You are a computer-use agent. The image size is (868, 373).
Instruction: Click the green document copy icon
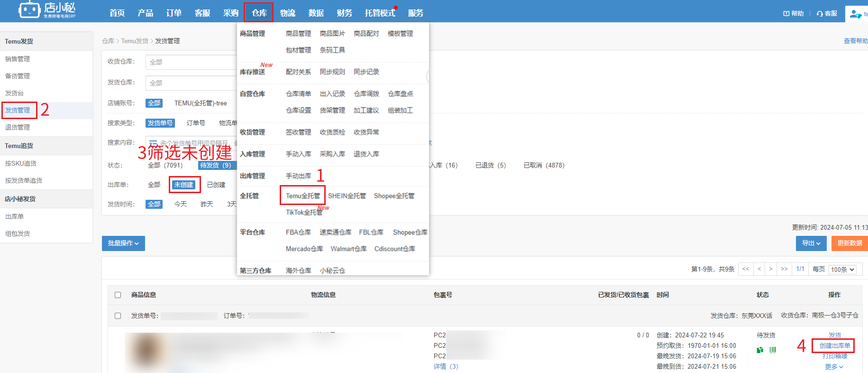click(x=760, y=350)
